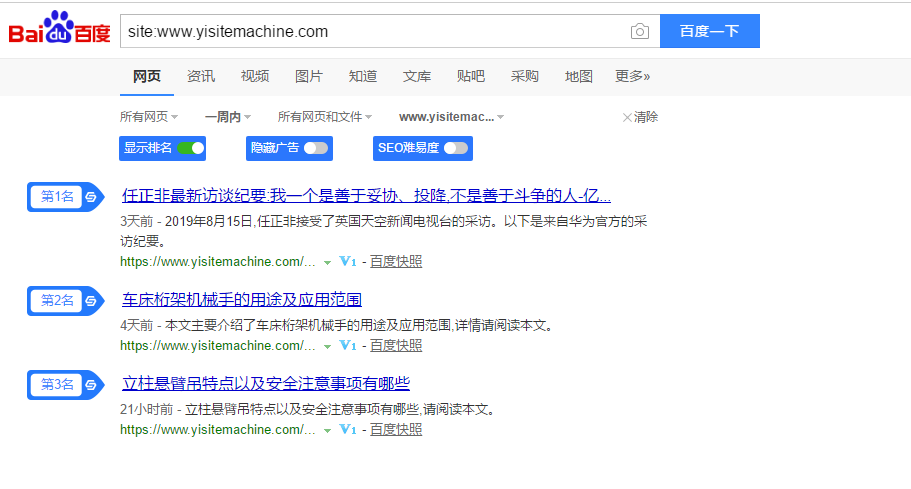Open the 立柱悬臂吊特点 result link
Viewport: 911px width, 489px height.
[x=266, y=383]
